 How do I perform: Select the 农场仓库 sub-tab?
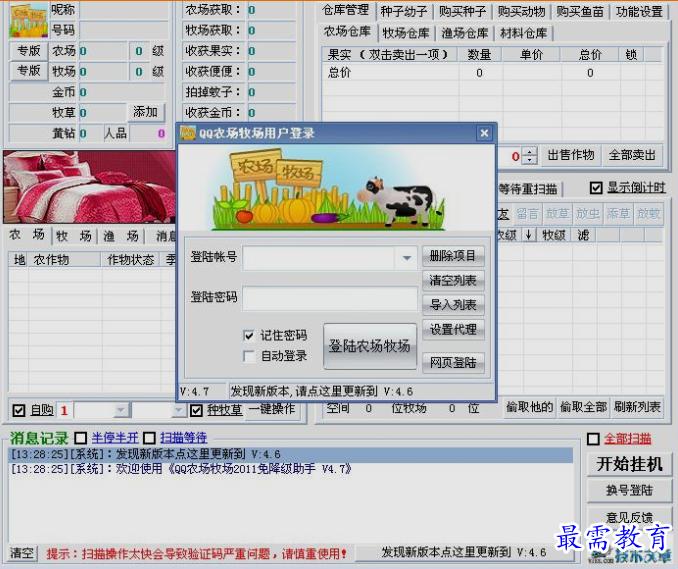(347, 32)
